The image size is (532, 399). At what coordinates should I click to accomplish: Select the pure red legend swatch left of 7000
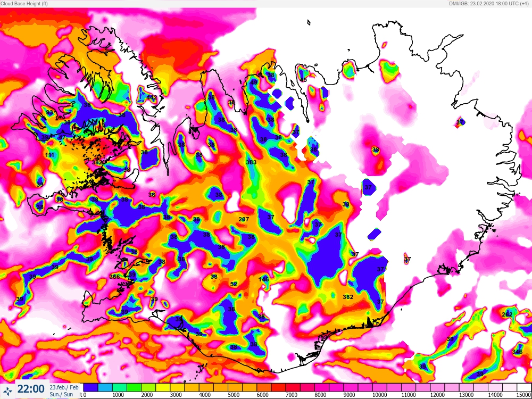pos(279,387)
